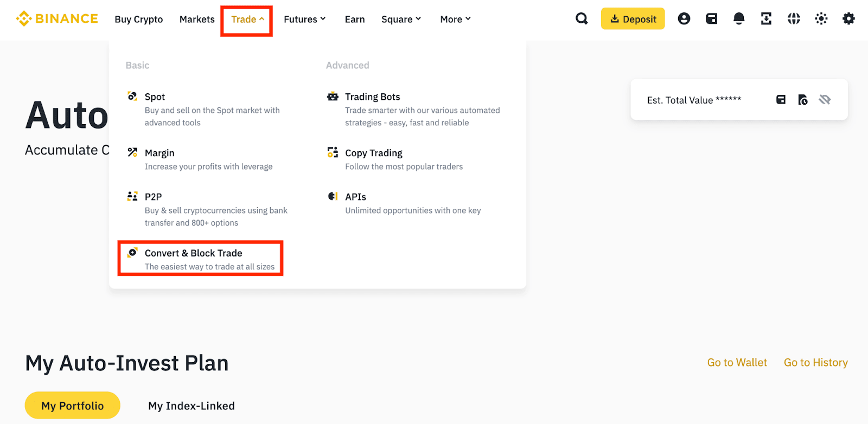Select Convert & Block Trade menu item

[193, 253]
